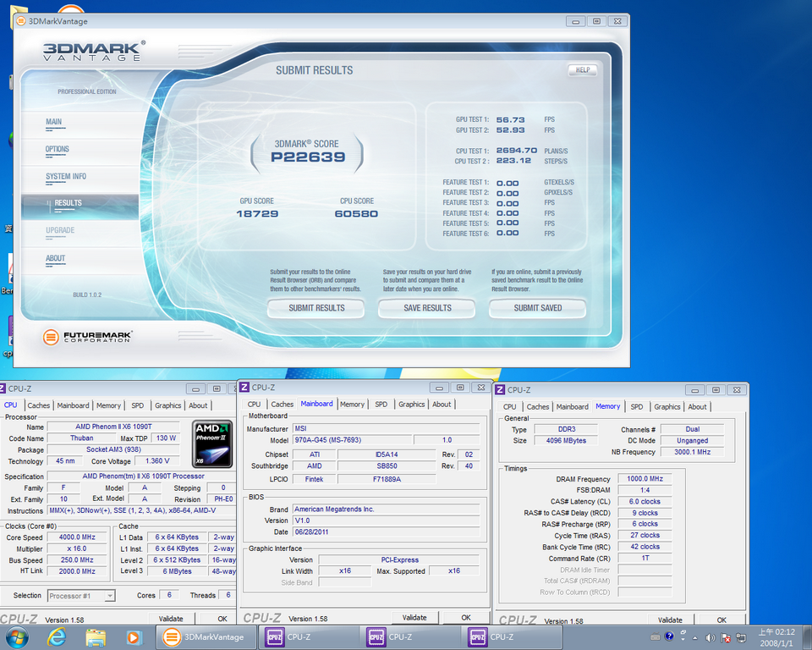Open Memory tab in left CPU-Z window
The height and width of the screenshot is (650, 812).
pyautogui.click(x=108, y=405)
